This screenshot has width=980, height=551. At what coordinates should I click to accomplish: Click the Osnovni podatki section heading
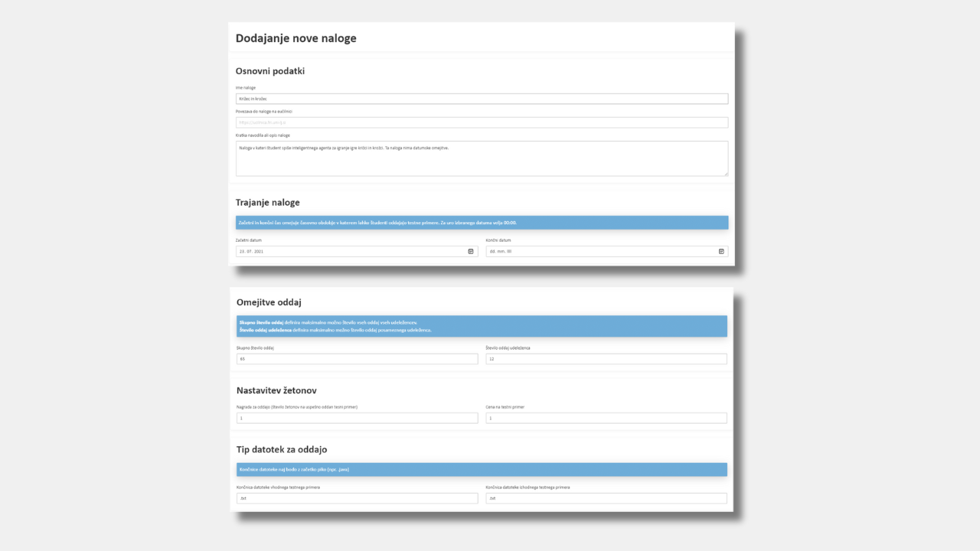270,71
